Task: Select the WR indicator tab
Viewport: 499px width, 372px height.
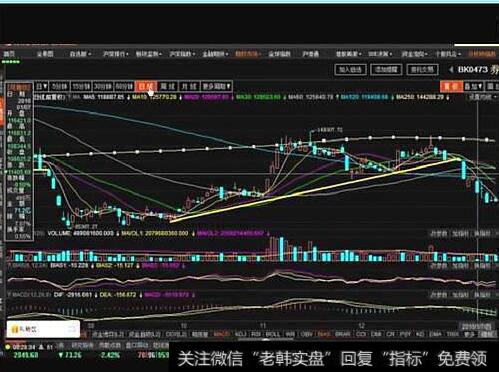Action: point(290,334)
